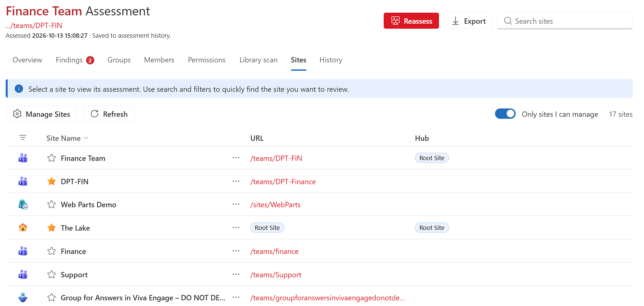Star the Group for Answers site
This screenshot has height=306, width=644.
(x=51, y=297)
